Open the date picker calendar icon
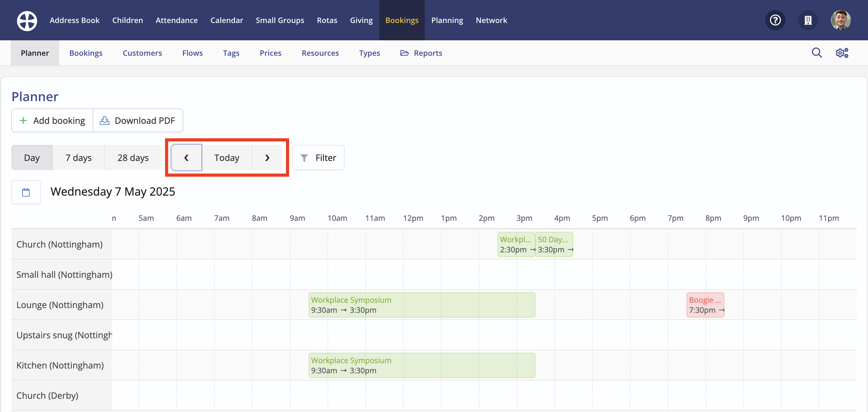This screenshot has height=412, width=868. 26,192
